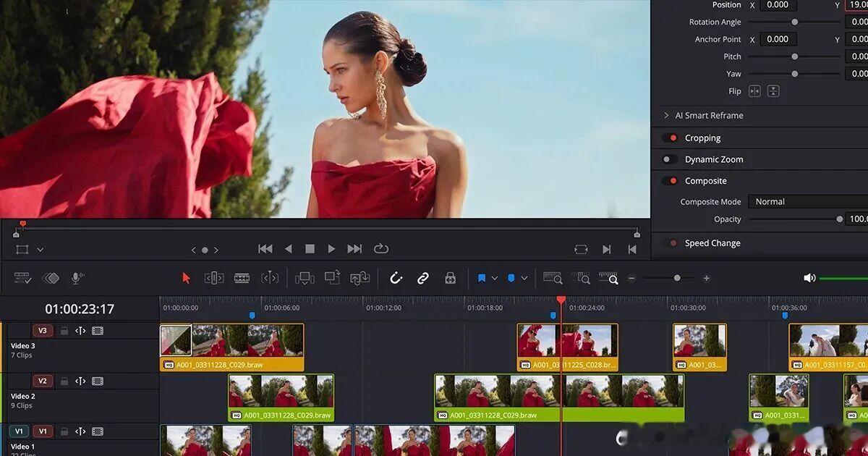Viewport: 868px width, 456px height.
Task: Adjust the Rotation Angle slider
Action: click(x=794, y=22)
